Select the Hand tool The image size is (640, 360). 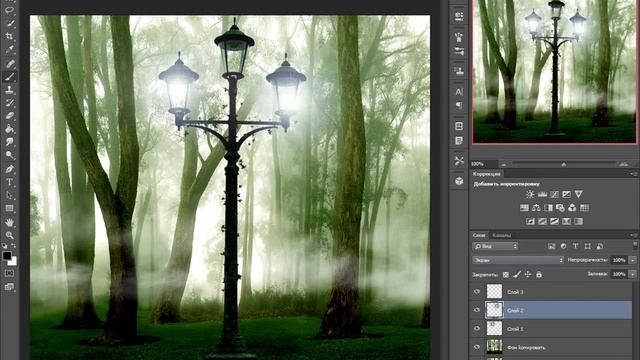pyautogui.click(x=9, y=222)
